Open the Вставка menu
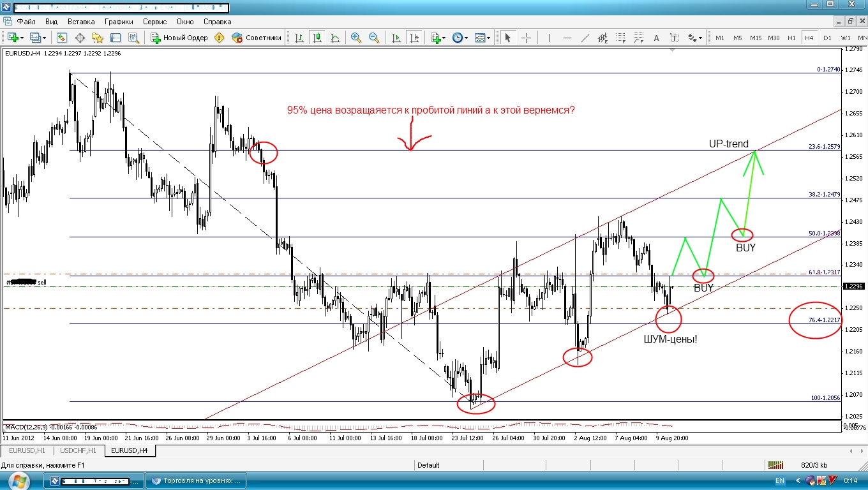The image size is (868, 490). click(x=81, y=21)
